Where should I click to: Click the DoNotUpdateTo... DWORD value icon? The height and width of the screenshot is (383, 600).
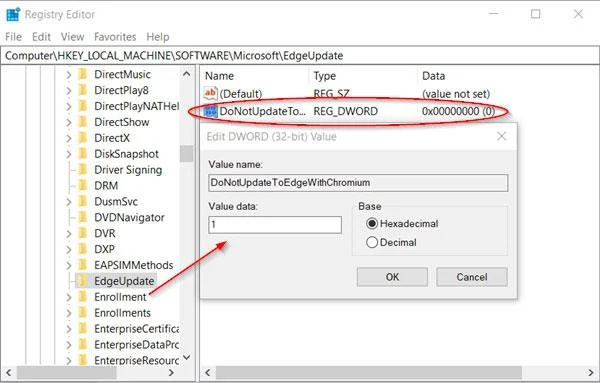click(210, 111)
